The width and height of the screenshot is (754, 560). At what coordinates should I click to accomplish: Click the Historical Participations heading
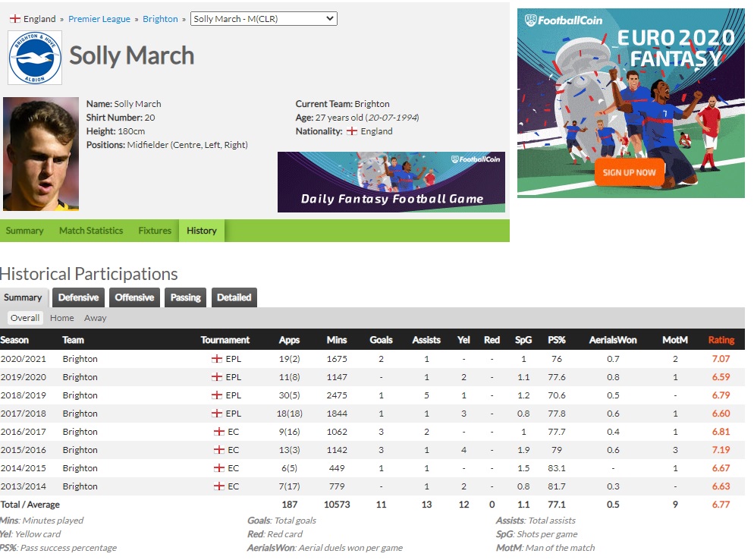(x=89, y=274)
